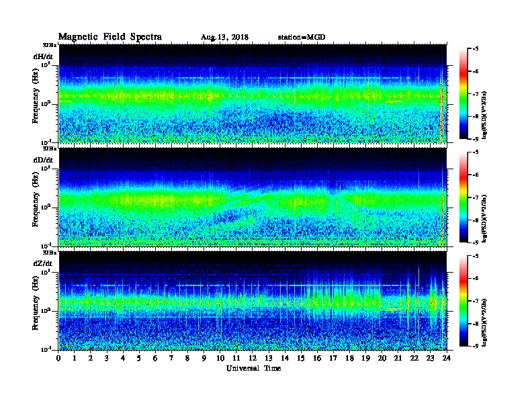Viewport: 532px width, 411px height.
Task: Click the 'Magnetic Field Spectra' title
Action: (x=110, y=37)
